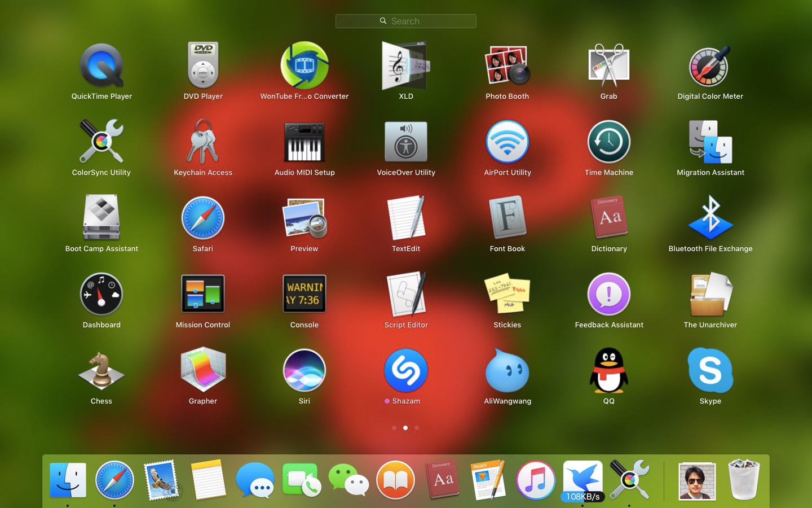Launch Digital Color Meter

pyautogui.click(x=710, y=67)
